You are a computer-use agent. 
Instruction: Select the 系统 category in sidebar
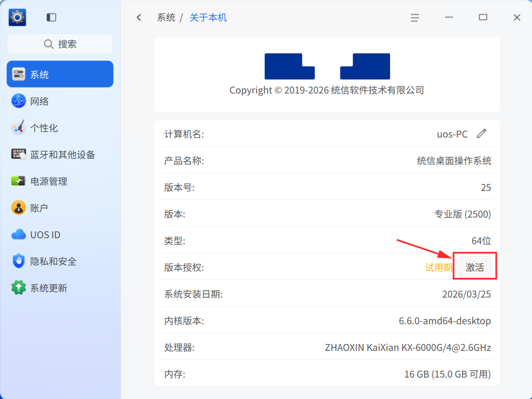(x=60, y=74)
